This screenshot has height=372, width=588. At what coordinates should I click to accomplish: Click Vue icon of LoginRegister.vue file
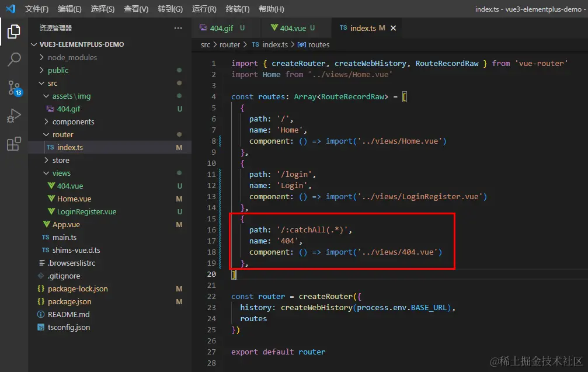[51, 211]
